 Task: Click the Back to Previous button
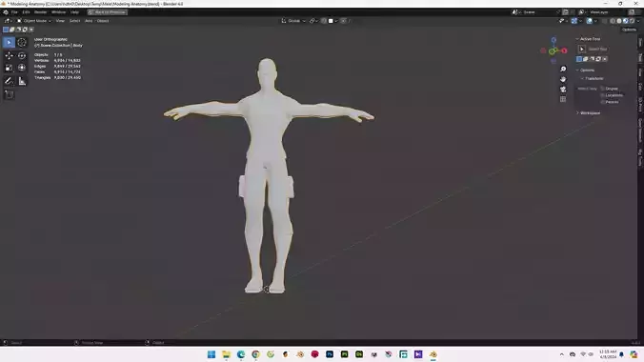coord(108,12)
